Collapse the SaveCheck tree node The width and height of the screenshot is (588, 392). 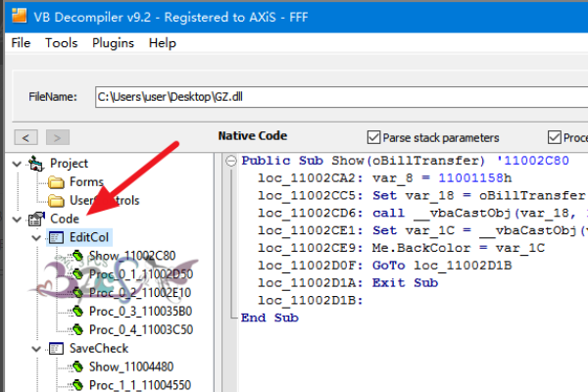36,348
